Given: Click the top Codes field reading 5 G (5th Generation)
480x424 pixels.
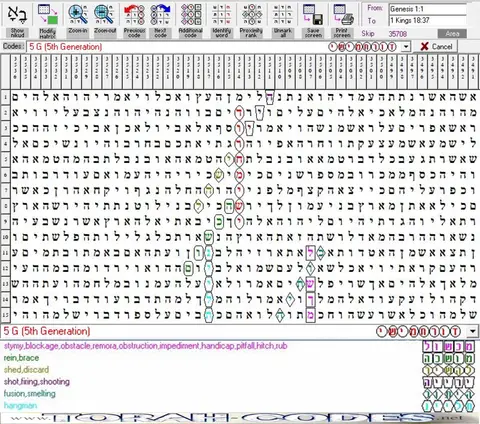Looking at the screenshot, I should click(213, 47).
